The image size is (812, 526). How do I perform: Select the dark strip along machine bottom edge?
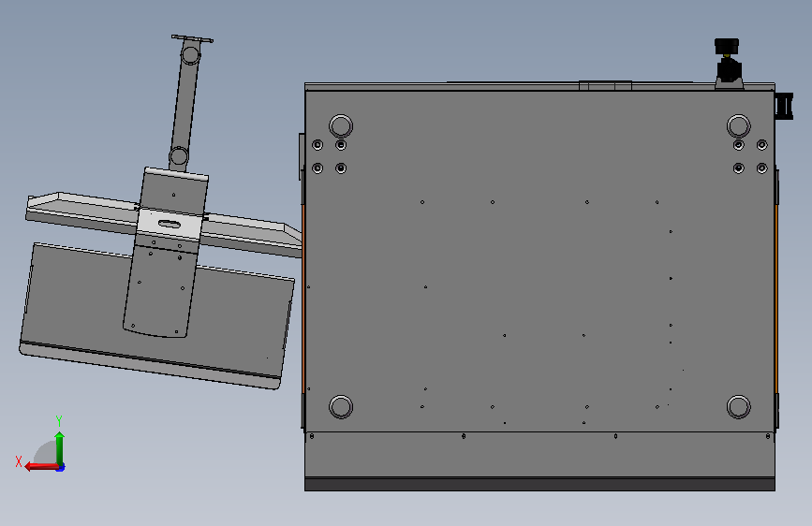(x=539, y=485)
